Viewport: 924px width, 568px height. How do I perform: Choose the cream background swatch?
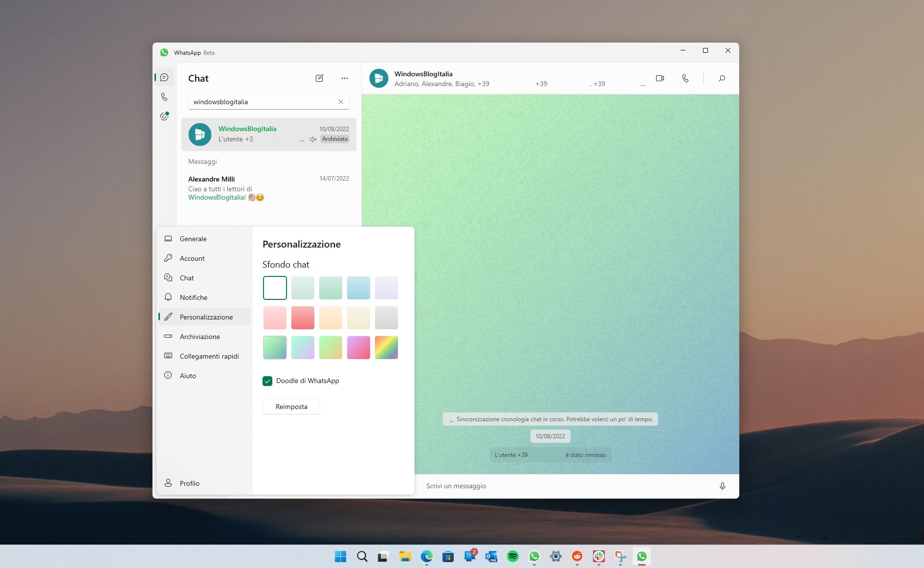coord(358,318)
